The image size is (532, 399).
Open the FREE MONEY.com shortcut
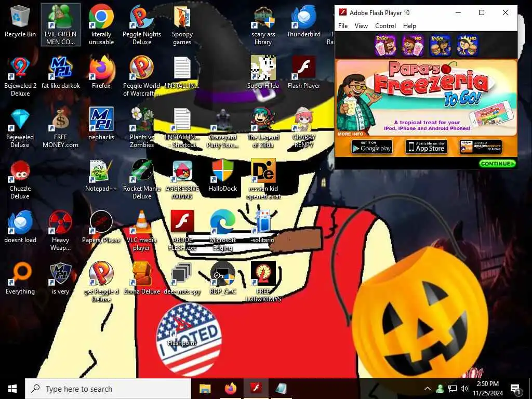61,128
